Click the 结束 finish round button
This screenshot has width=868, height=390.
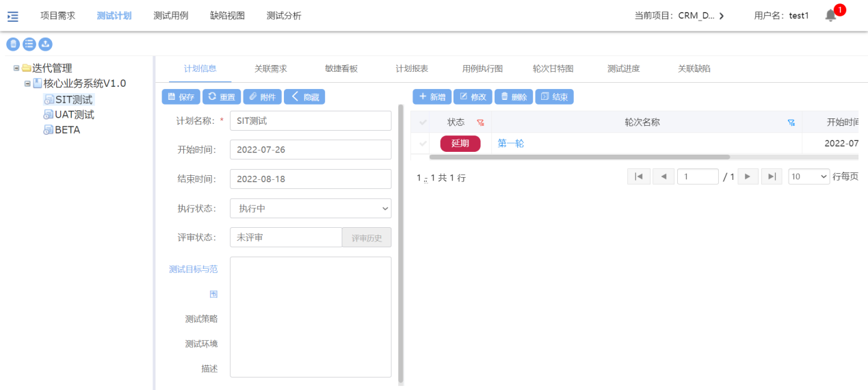tap(554, 96)
